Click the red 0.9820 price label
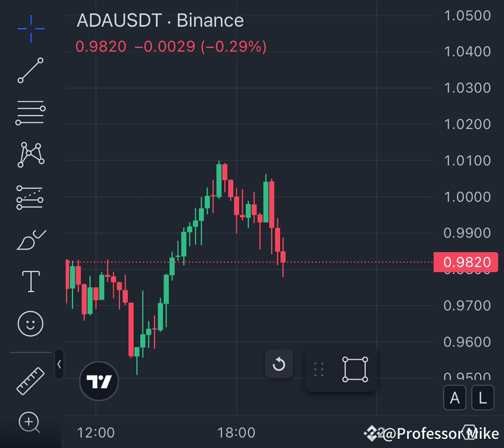 [x=466, y=262]
